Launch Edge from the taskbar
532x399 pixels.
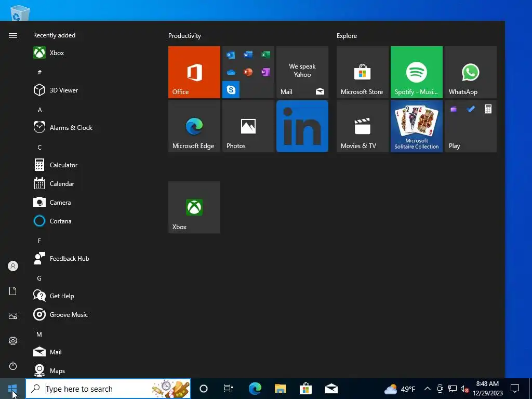255,389
